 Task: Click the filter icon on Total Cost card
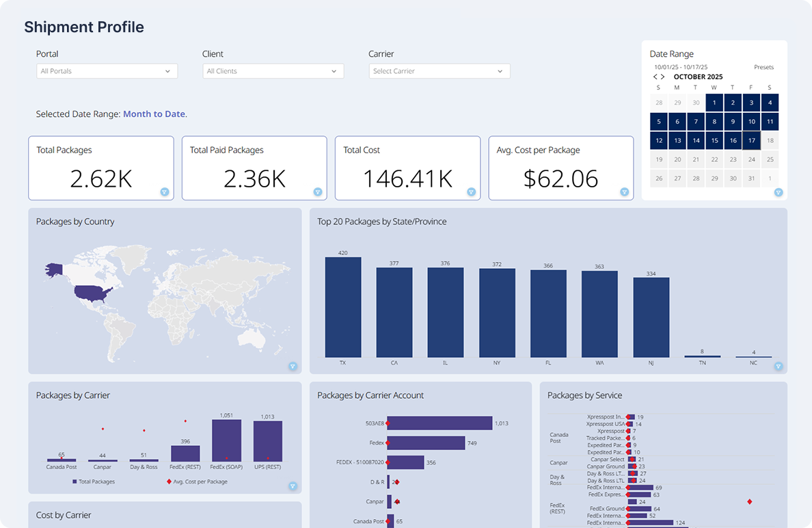tap(472, 192)
